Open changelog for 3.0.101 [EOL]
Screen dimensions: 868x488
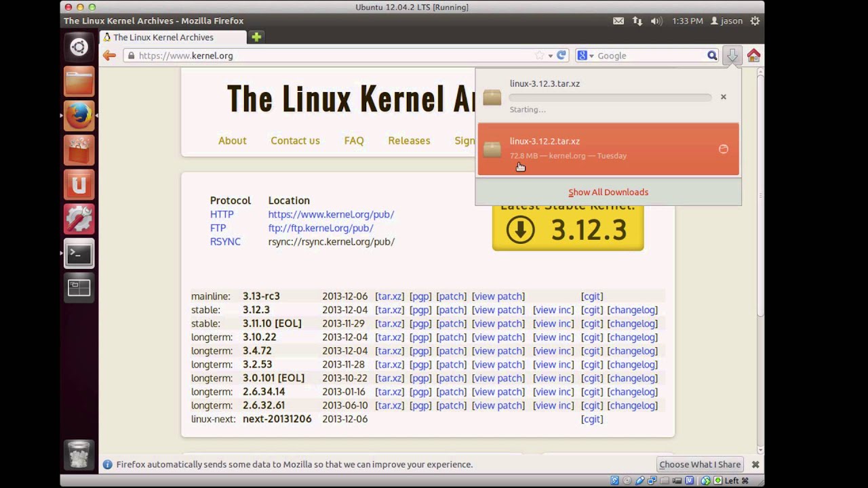click(x=633, y=378)
